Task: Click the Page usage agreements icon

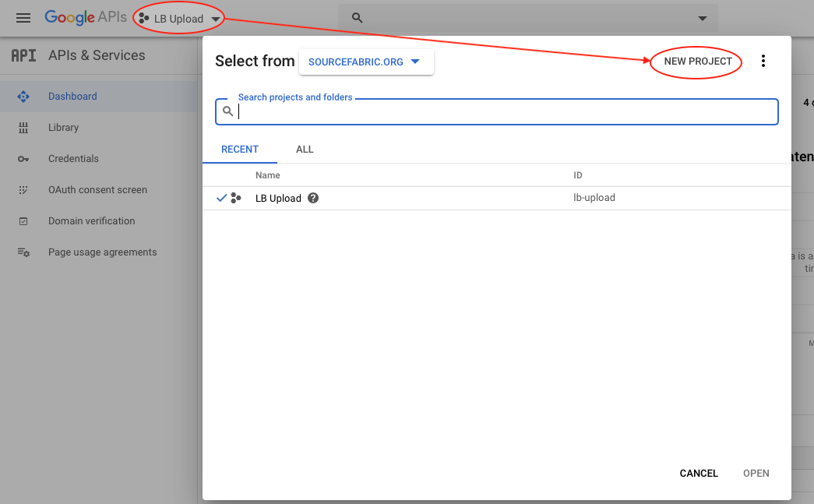Action: click(x=23, y=252)
